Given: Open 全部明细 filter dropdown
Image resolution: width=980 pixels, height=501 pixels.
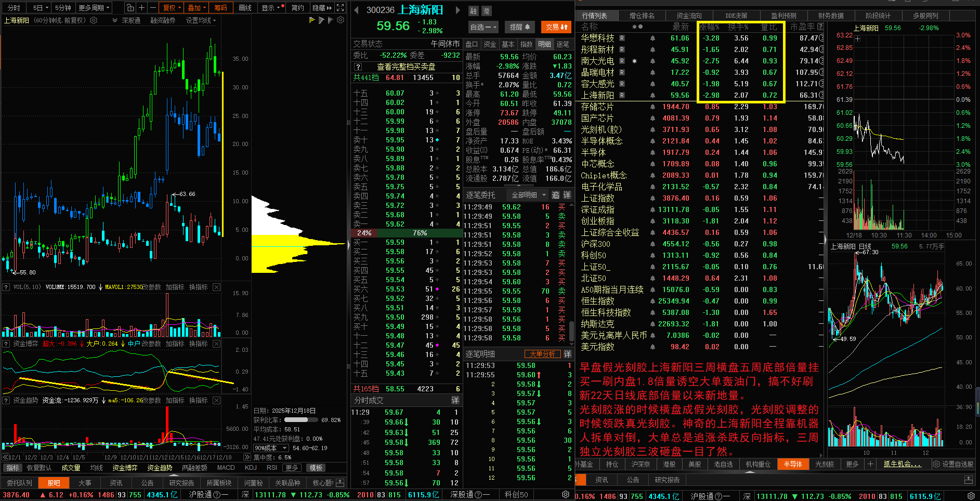Looking at the screenshot, I should (x=529, y=195).
